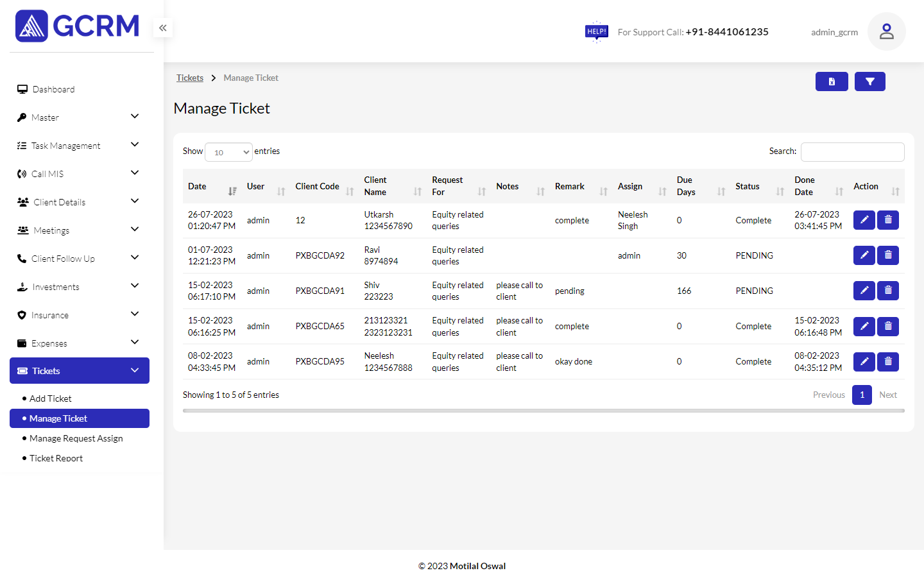
Task: Collapse the sidebar with double-chevron icon
Action: pos(163,28)
